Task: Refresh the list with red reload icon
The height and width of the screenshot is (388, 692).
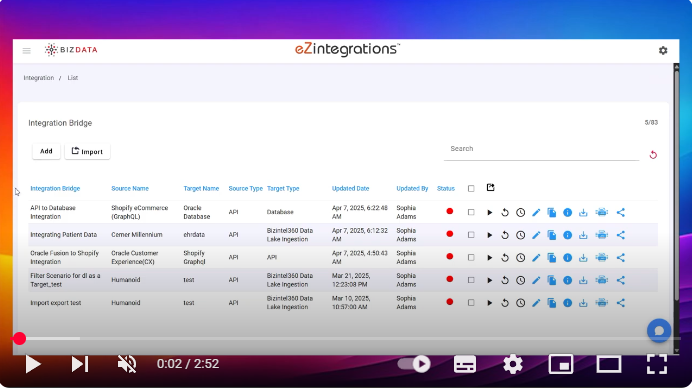Action: [653, 155]
